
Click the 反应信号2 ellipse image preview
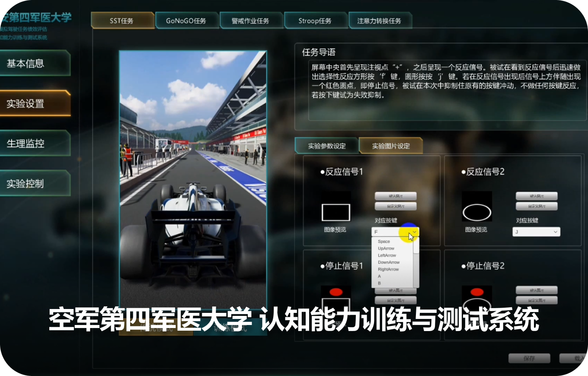pos(477,212)
